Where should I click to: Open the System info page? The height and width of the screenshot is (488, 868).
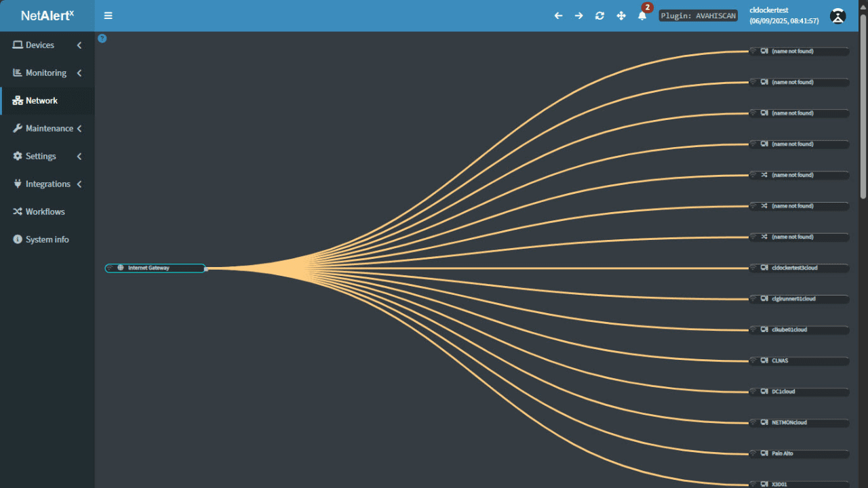click(x=47, y=239)
